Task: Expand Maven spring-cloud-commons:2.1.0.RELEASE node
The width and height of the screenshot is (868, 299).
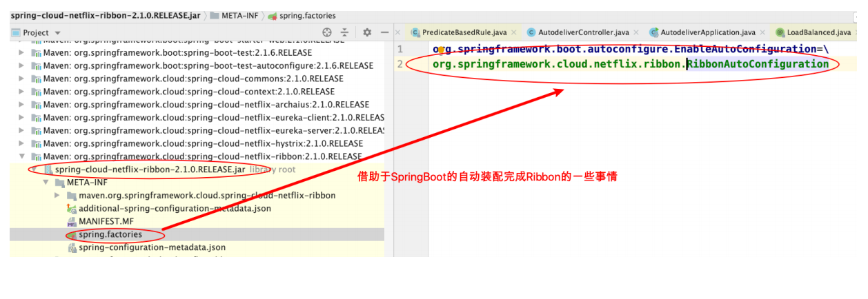Action: [x=21, y=79]
